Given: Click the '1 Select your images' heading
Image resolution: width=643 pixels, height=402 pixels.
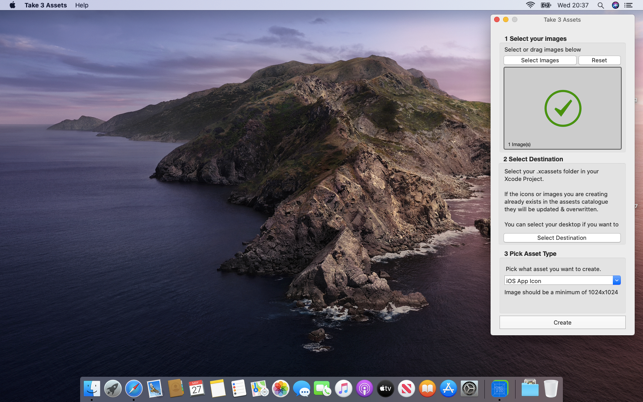Looking at the screenshot, I should pyautogui.click(x=535, y=39).
